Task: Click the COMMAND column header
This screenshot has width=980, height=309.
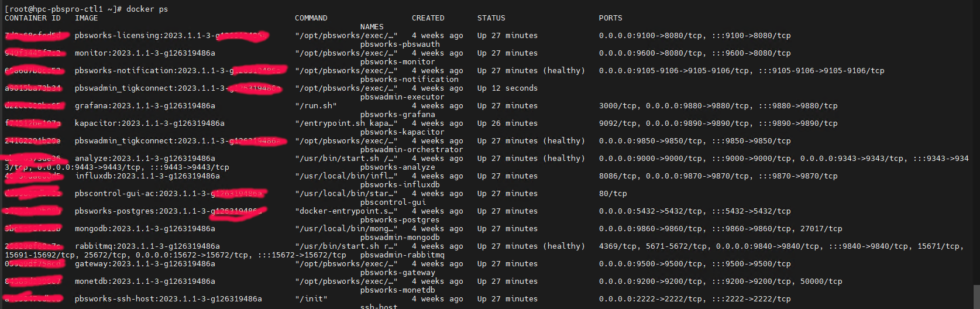Action: tap(311, 18)
